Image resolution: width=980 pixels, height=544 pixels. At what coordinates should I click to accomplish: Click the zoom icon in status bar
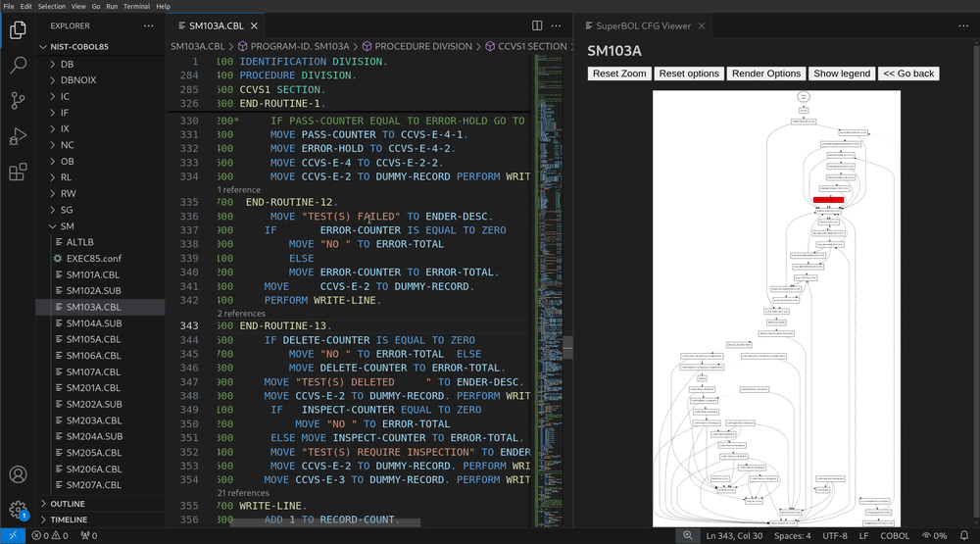click(688, 536)
